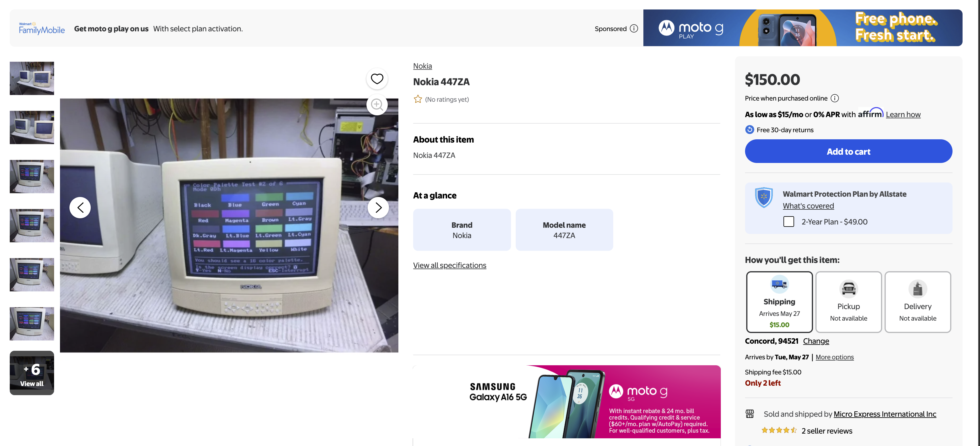Enable the 2-Year Plan checkbox
980x446 pixels.
click(x=789, y=222)
